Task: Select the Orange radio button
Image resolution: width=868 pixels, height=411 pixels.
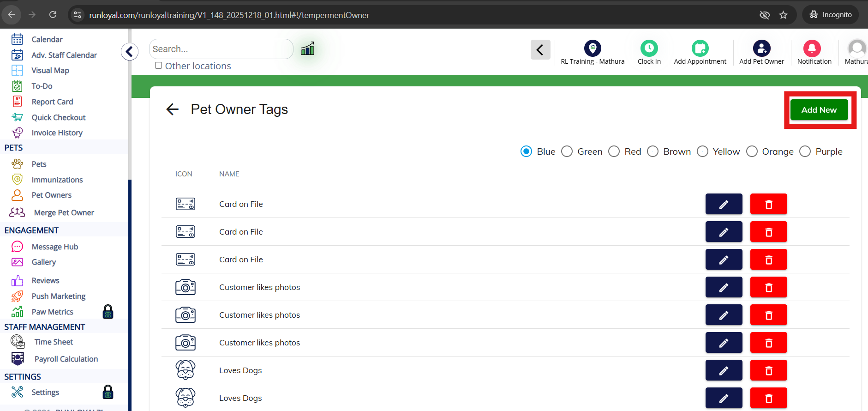Action: [752, 151]
